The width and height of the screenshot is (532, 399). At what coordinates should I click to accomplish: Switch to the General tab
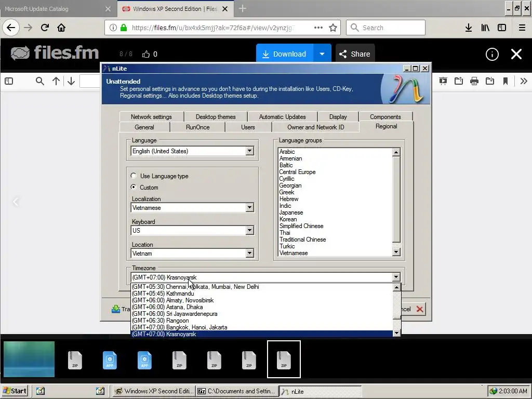point(144,127)
